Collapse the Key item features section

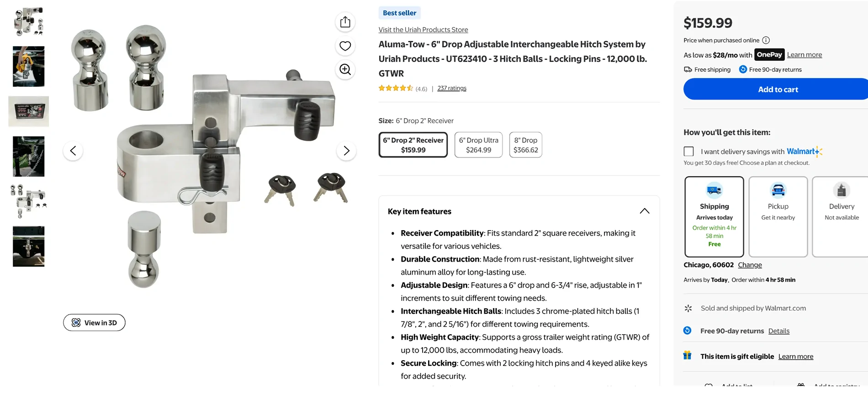[645, 211]
